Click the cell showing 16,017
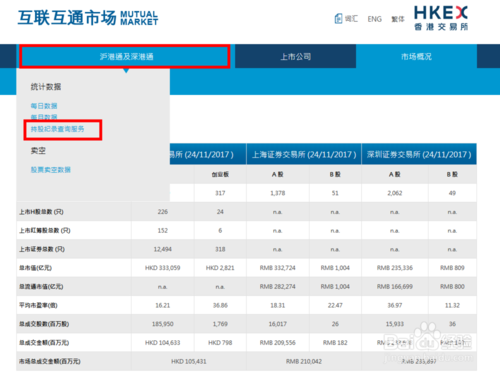This screenshot has height=375, width=500. (278, 324)
